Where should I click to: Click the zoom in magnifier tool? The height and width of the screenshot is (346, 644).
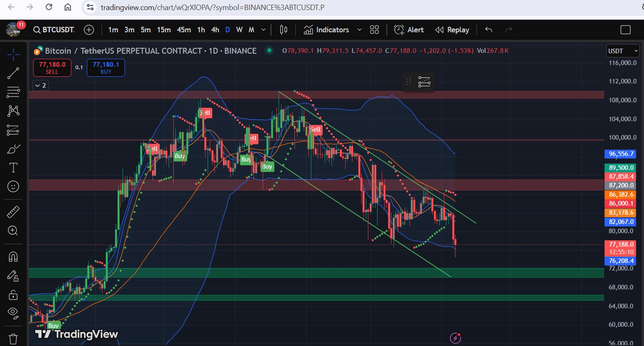point(13,231)
